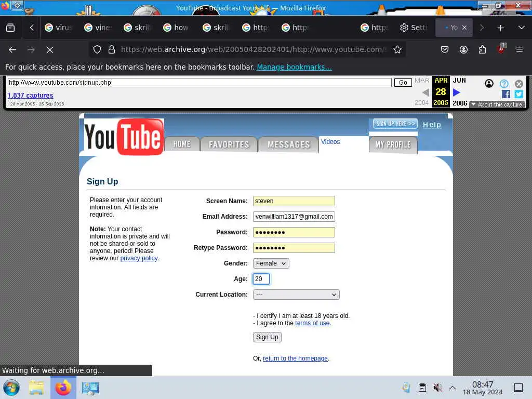The image size is (532, 399).
Task: Open file manager from taskbar
Action: pyautogui.click(x=36, y=388)
